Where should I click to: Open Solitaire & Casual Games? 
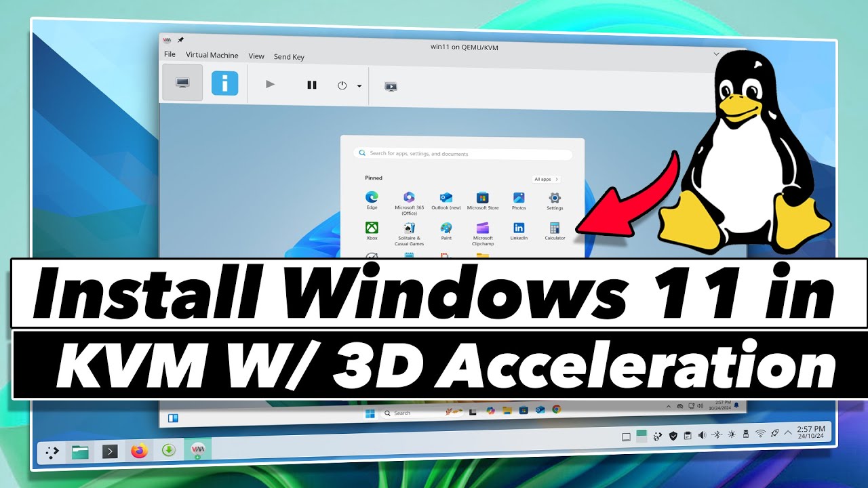[409, 234]
